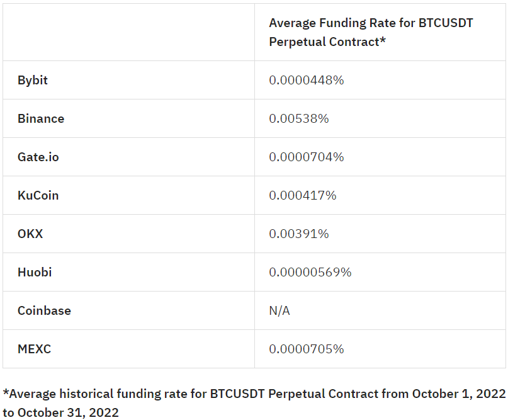Select the OKX row label
The image size is (508, 420).
pyautogui.click(x=30, y=234)
